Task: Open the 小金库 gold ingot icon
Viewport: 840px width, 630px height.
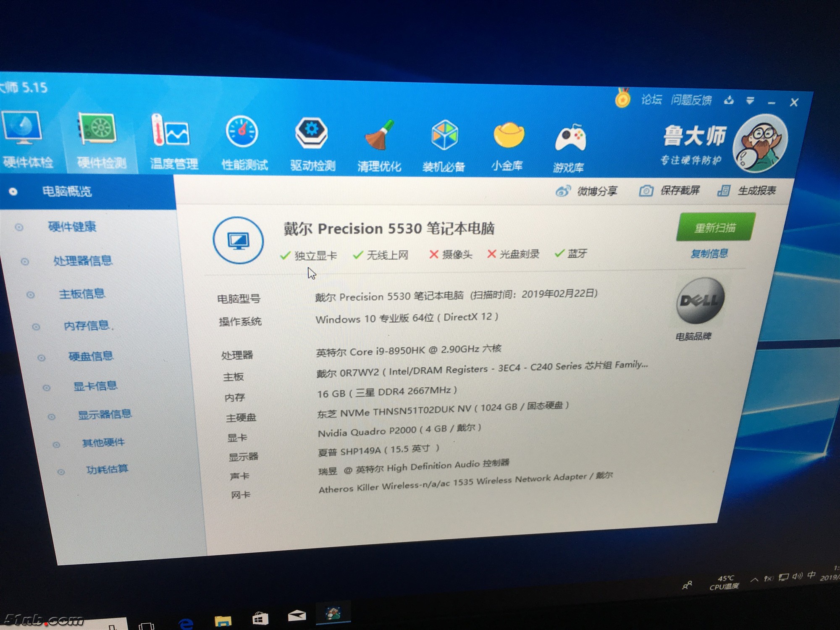Action: tap(509, 136)
